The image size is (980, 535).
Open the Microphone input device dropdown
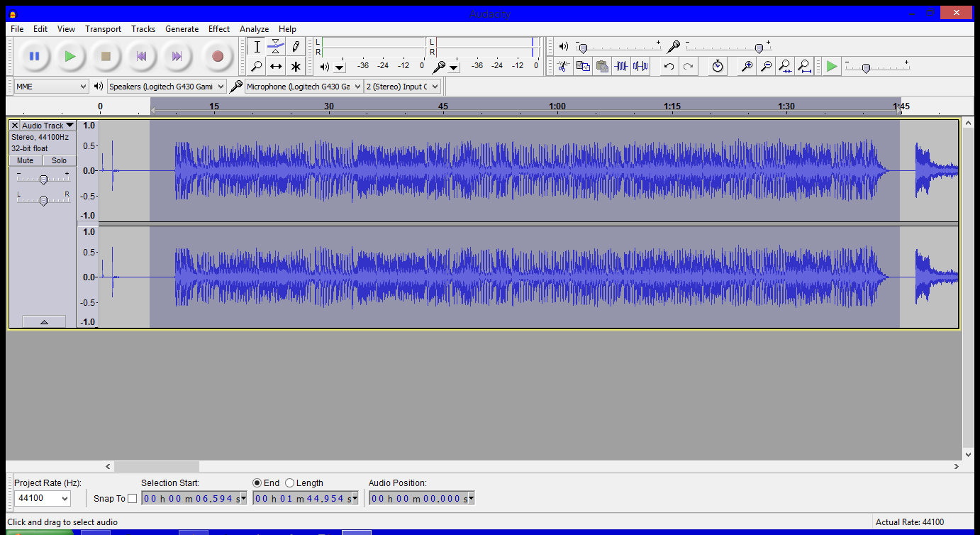304,86
